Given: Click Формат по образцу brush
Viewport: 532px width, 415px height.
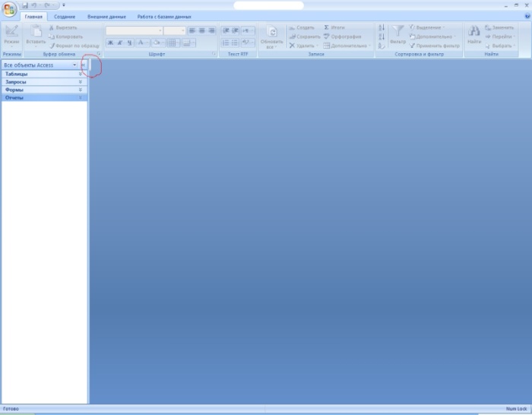Looking at the screenshot, I should coord(74,46).
